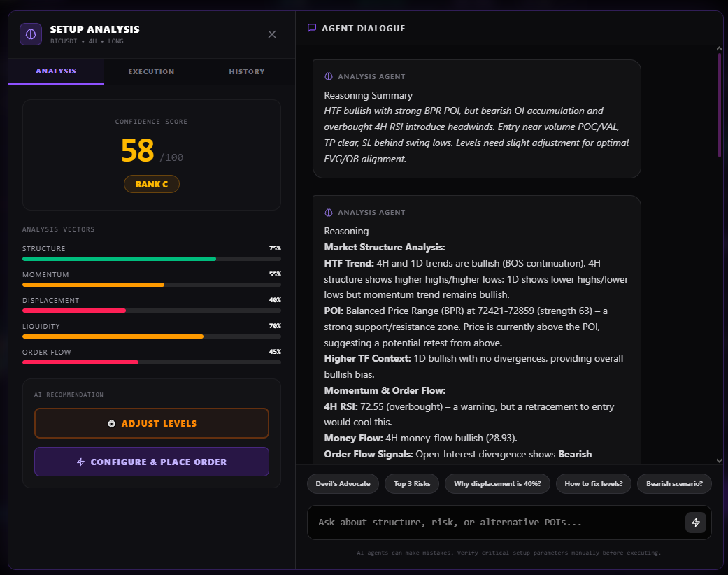728x575 pixels.
Task: Click the Agent Dialogue chat icon
Action: (312, 29)
